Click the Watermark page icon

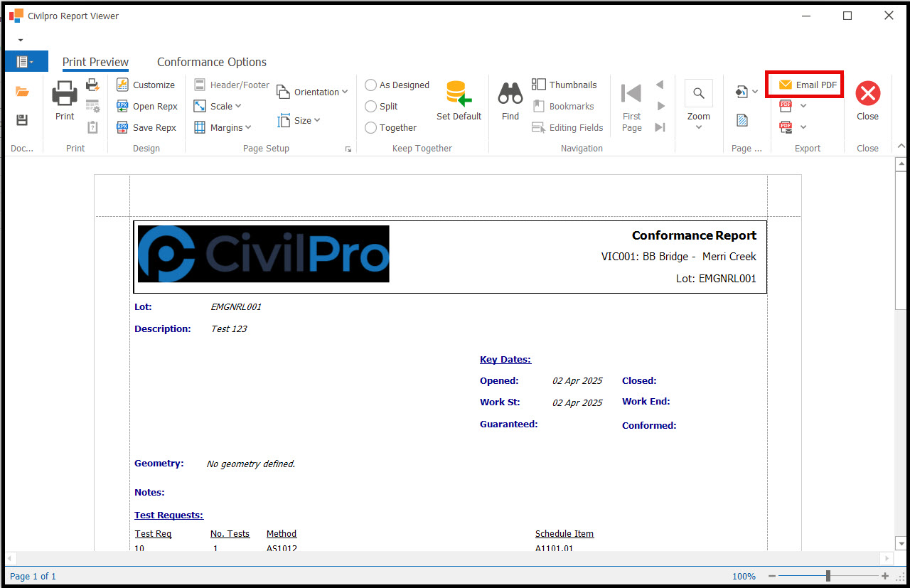[742, 120]
